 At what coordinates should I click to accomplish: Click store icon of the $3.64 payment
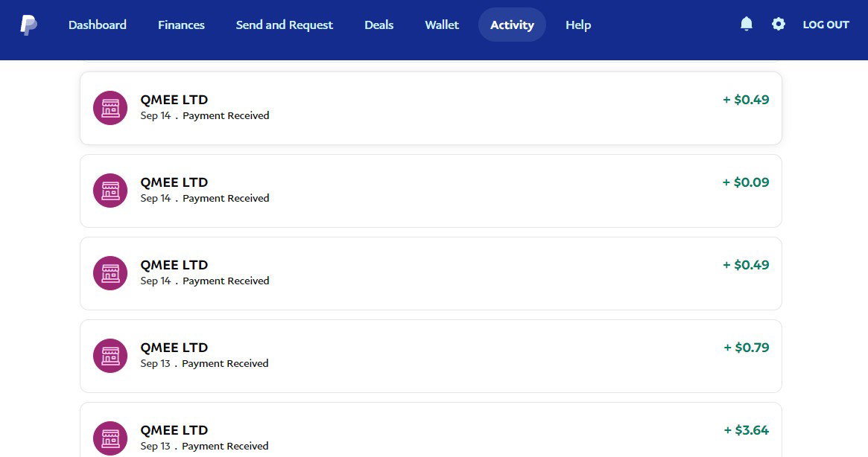pyautogui.click(x=110, y=438)
